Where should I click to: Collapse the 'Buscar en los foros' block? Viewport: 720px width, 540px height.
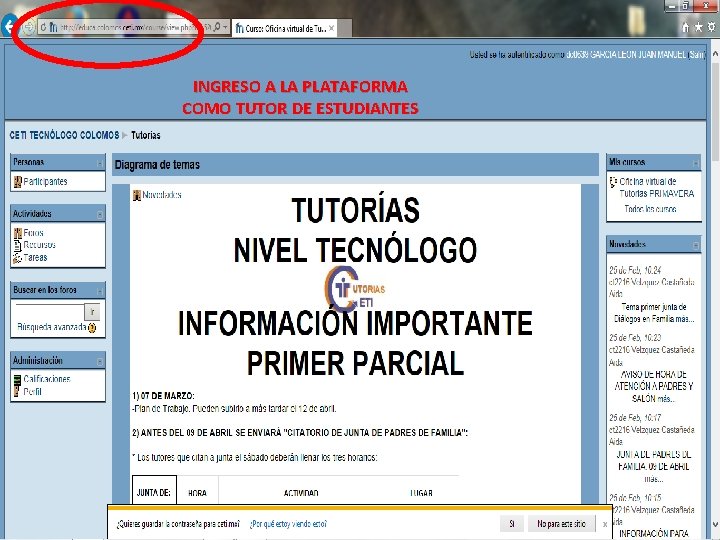pyautogui.click(x=100, y=291)
